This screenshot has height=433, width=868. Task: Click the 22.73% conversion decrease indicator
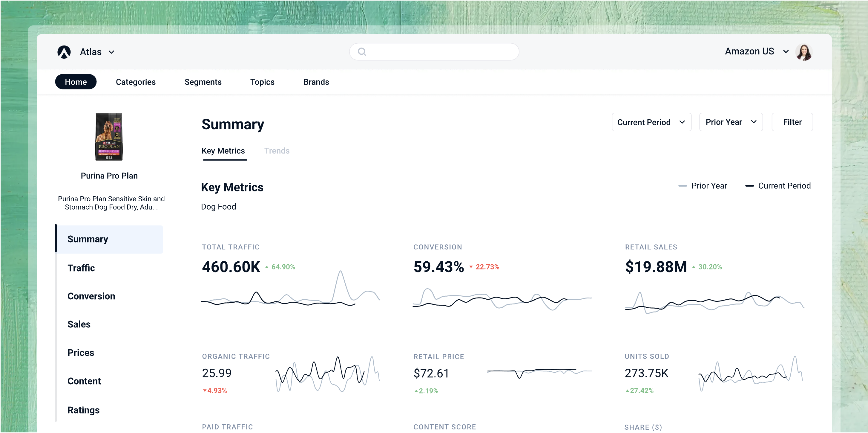[484, 267]
